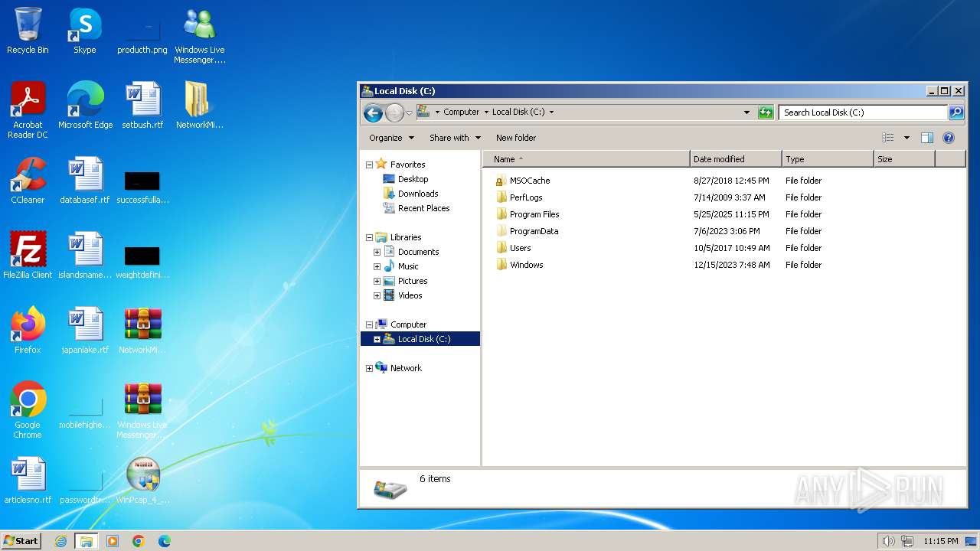Launch Google Chrome desktop shortcut
The width and height of the screenshot is (980, 551).
point(28,410)
